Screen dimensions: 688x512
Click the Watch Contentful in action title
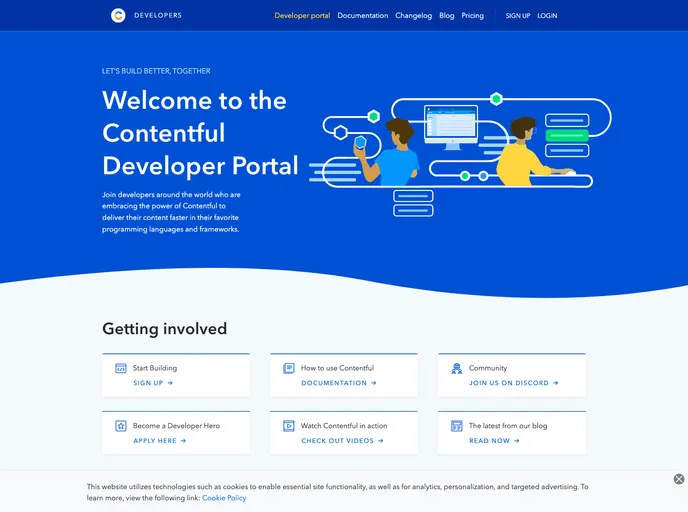344,426
